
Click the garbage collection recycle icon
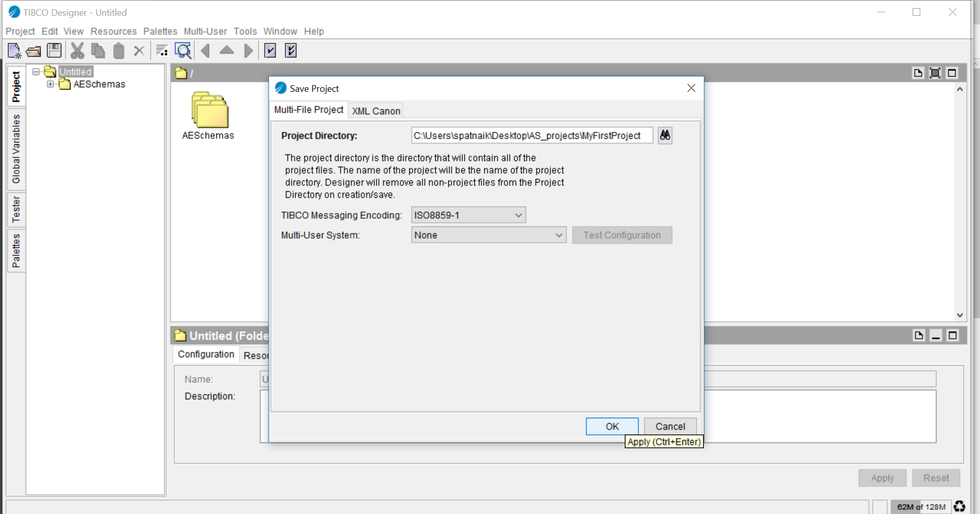pyautogui.click(x=960, y=506)
